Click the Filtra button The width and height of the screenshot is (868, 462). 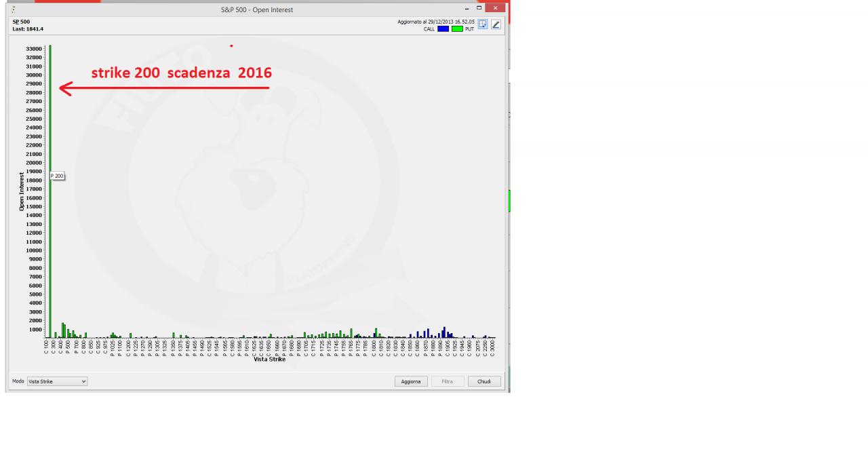[448, 381]
